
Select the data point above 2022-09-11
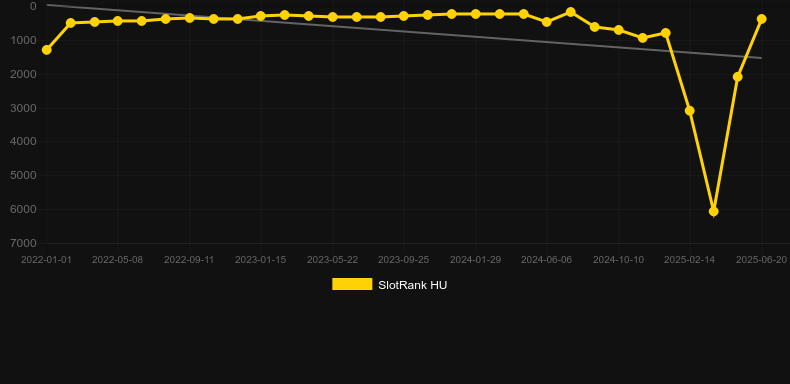pyautogui.click(x=189, y=18)
